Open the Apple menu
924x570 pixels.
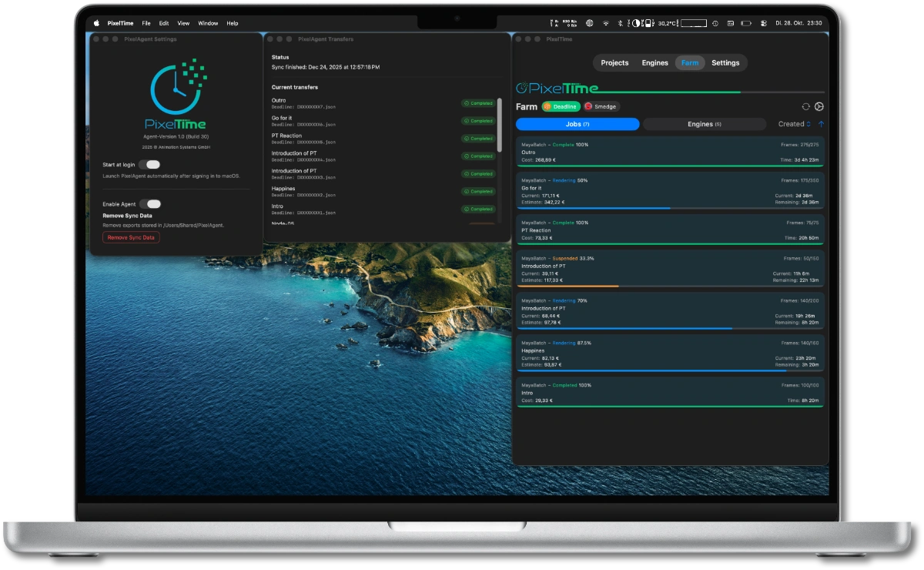click(97, 23)
